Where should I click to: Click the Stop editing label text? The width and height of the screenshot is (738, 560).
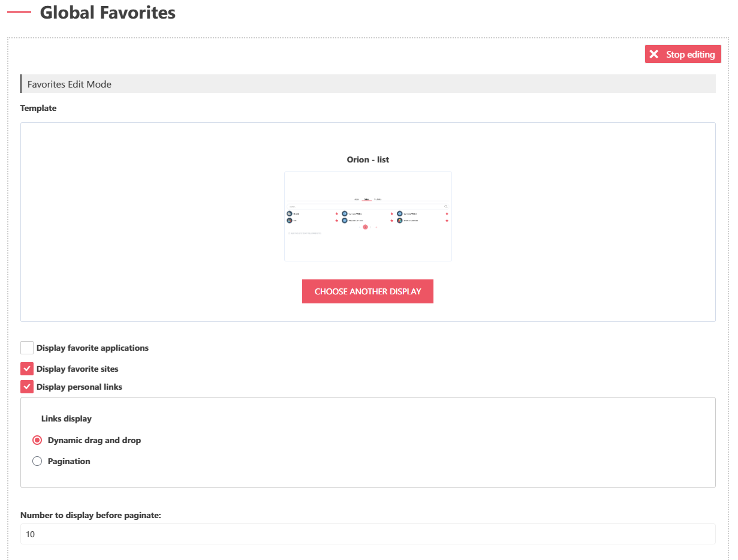click(x=690, y=55)
